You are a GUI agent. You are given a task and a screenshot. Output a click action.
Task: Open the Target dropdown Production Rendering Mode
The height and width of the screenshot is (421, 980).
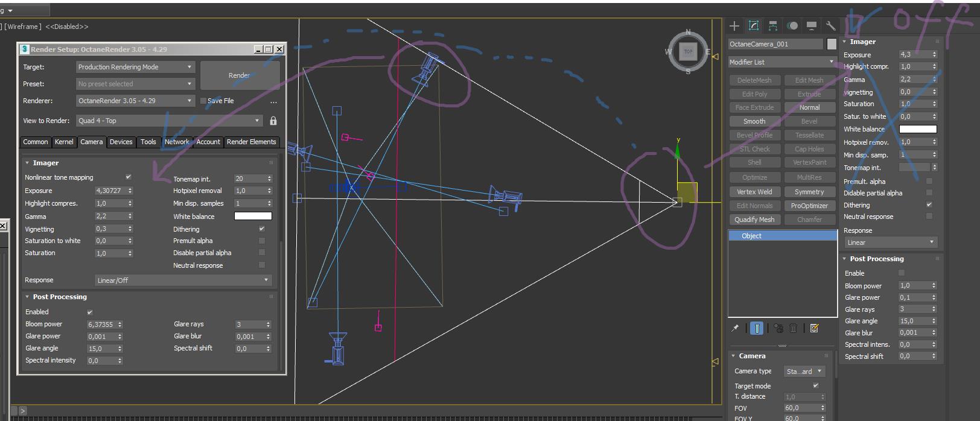(x=135, y=67)
